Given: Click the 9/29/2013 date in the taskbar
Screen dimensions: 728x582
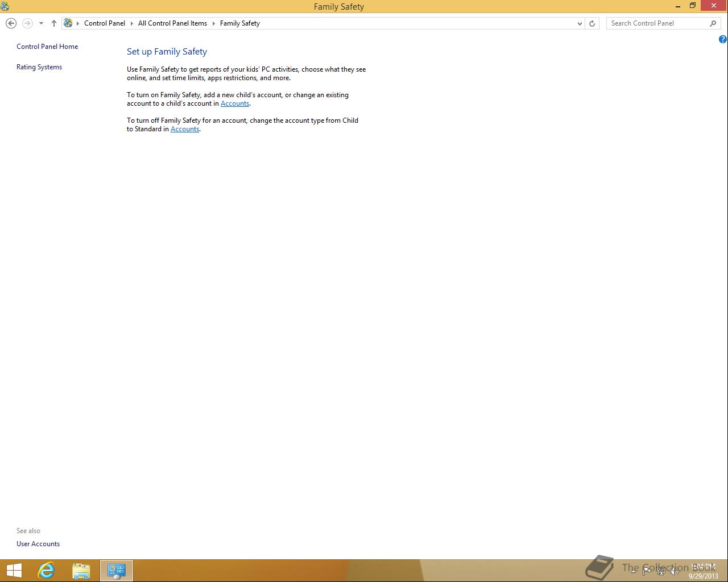Looking at the screenshot, I should pos(704,576).
